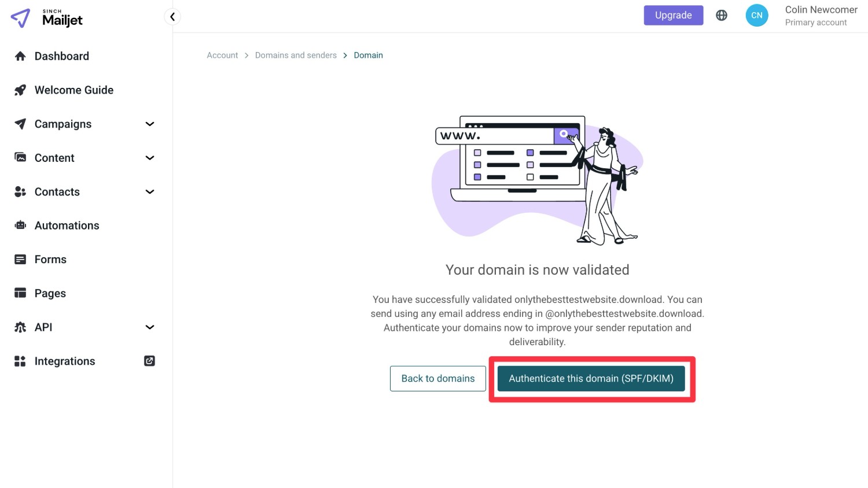
Task: Open the language globe icon
Action: tap(722, 16)
